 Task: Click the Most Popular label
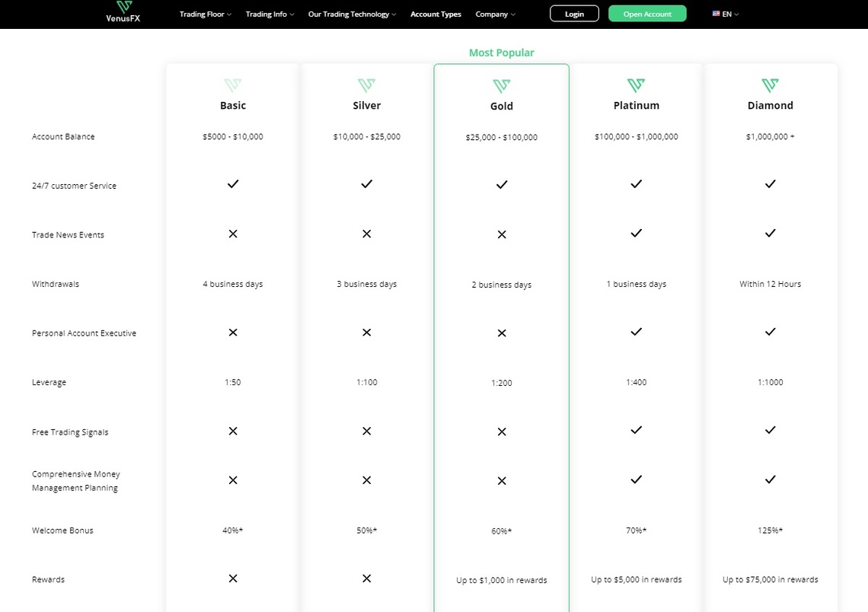(x=502, y=53)
